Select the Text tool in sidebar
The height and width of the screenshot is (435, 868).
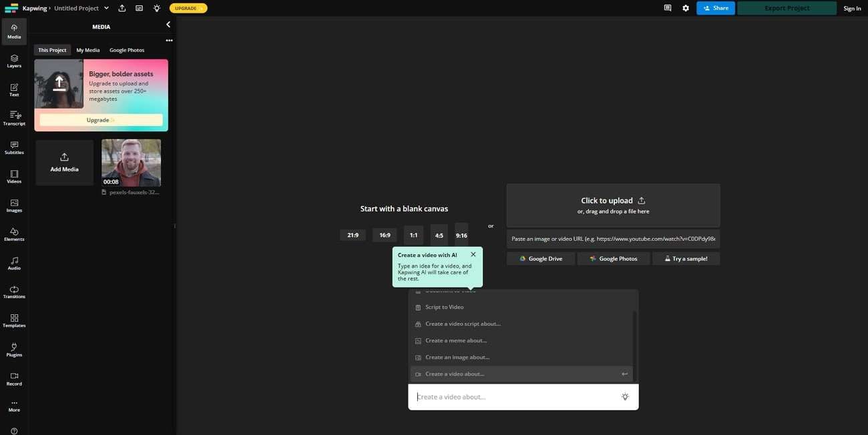pos(14,90)
